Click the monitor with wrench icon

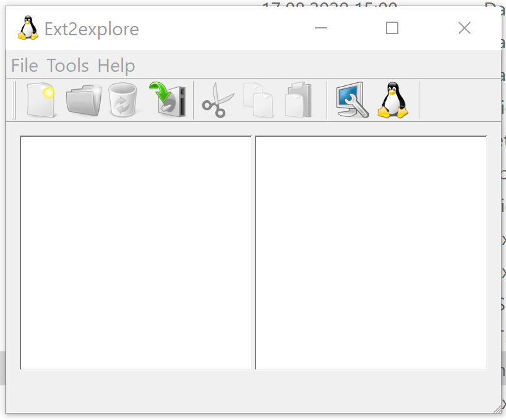(352, 100)
